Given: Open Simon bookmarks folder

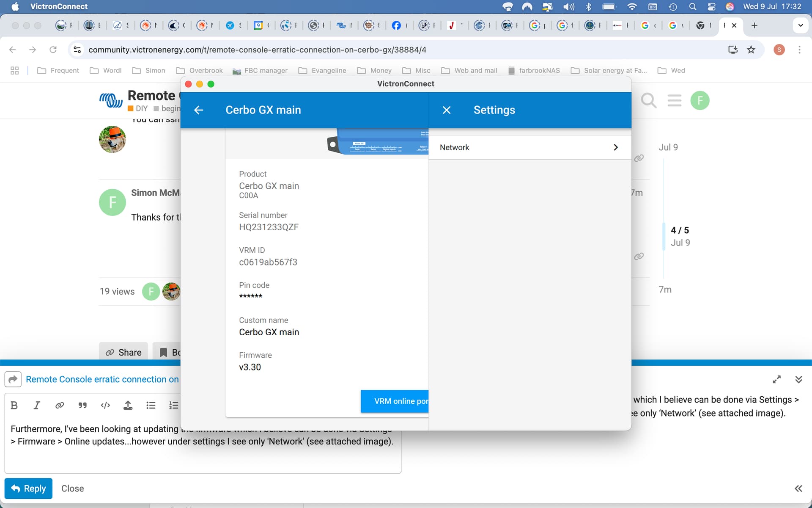Looking at the screenshot, I should (148, 70).
